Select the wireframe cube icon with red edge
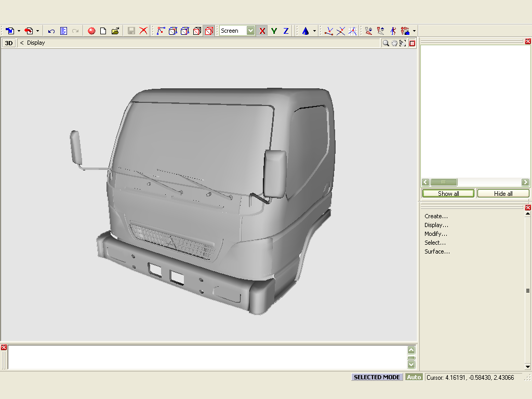 [x=185, y=31]
